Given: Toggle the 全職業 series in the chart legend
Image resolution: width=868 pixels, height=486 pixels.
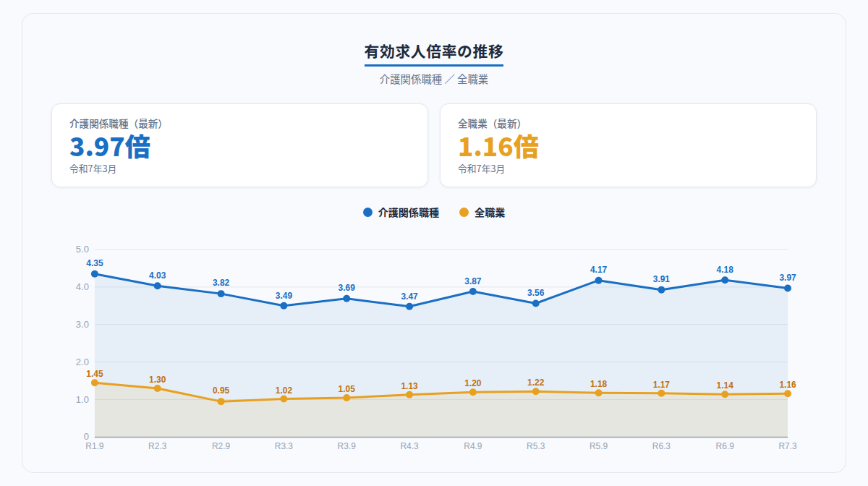Looking at the screenshot, I should (x=482, y=213).
